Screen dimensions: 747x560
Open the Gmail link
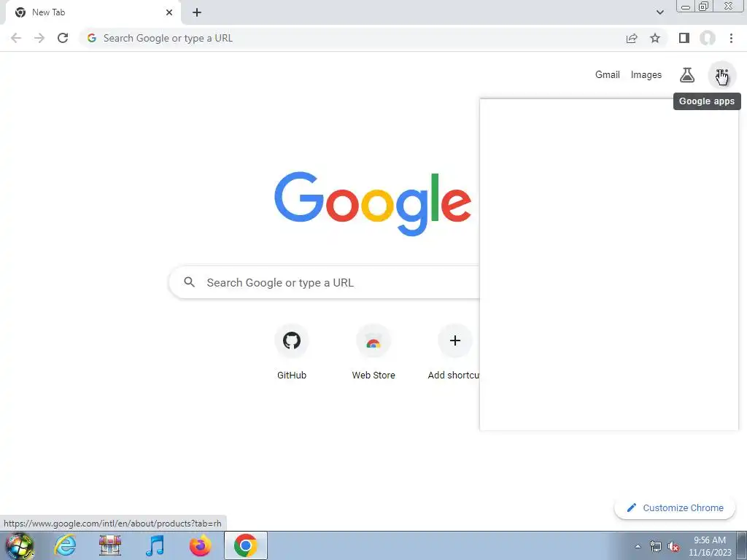[x=608, y=75]
